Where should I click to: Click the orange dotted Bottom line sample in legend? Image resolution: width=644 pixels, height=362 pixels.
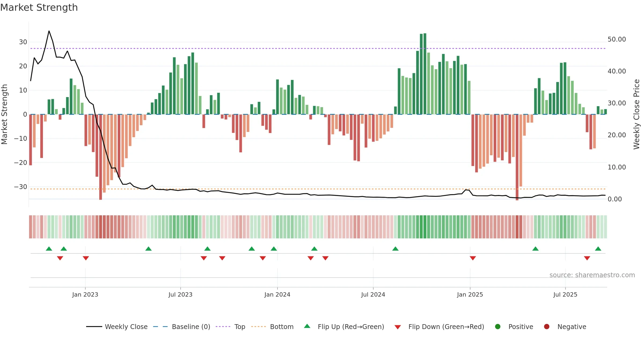tap(259, 327)
